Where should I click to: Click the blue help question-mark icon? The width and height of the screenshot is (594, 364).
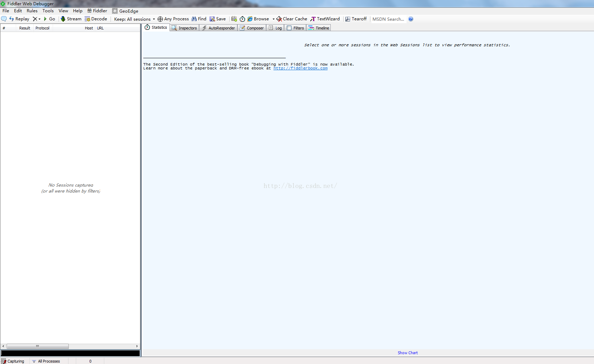pos(411,19)
